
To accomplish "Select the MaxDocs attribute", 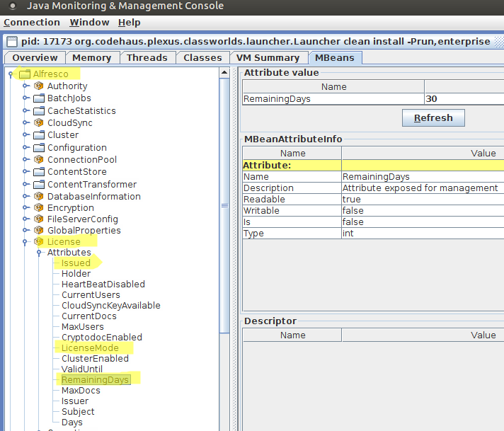I will tap(81, 390).
